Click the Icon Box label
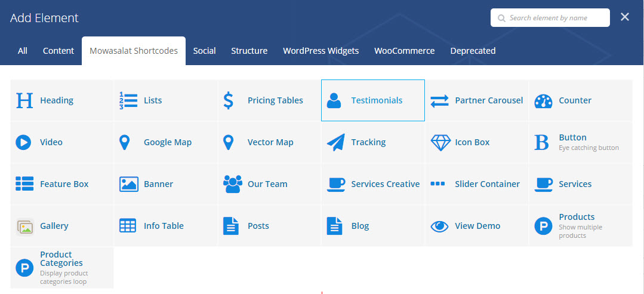644x294 pixels. (x=472, y=142)
